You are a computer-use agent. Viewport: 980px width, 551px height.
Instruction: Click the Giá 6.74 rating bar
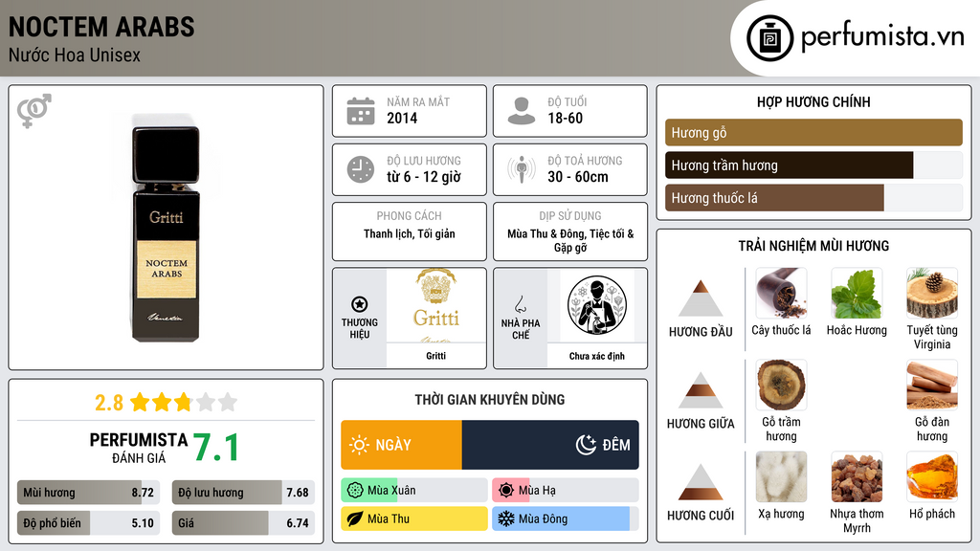click(243, 523)
